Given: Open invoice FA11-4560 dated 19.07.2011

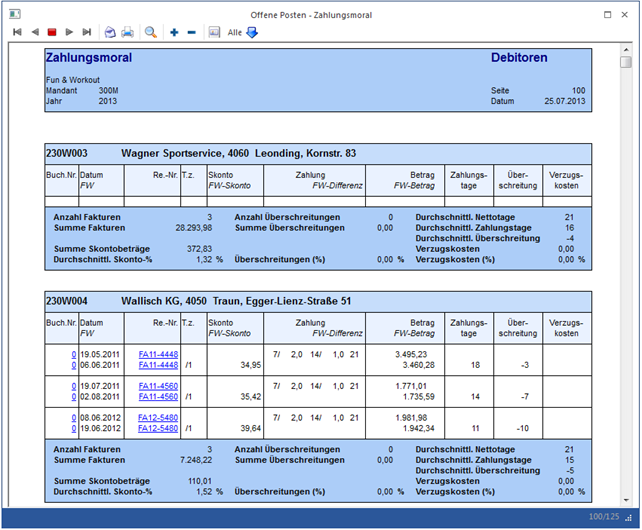Looking at the screenshot, I should 158,385.
